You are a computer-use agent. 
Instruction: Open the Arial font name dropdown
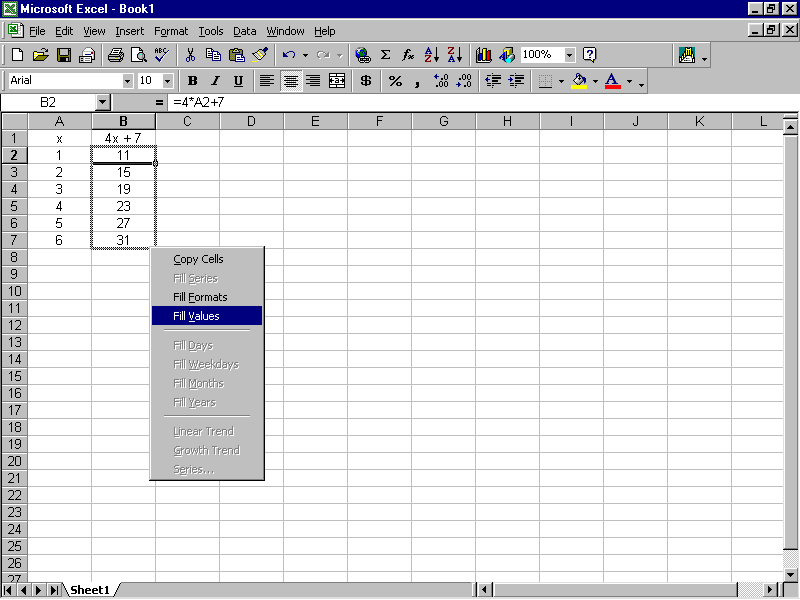pos(128,81)
